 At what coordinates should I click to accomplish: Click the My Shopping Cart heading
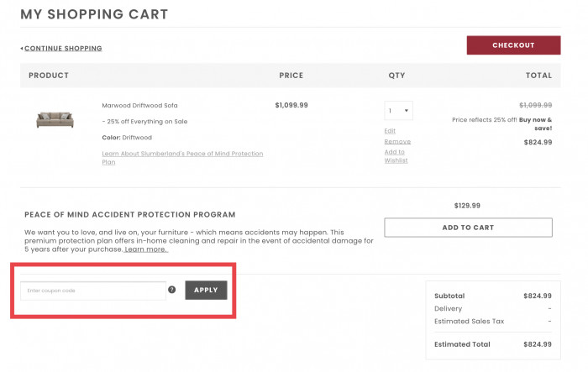coord(94,14)
